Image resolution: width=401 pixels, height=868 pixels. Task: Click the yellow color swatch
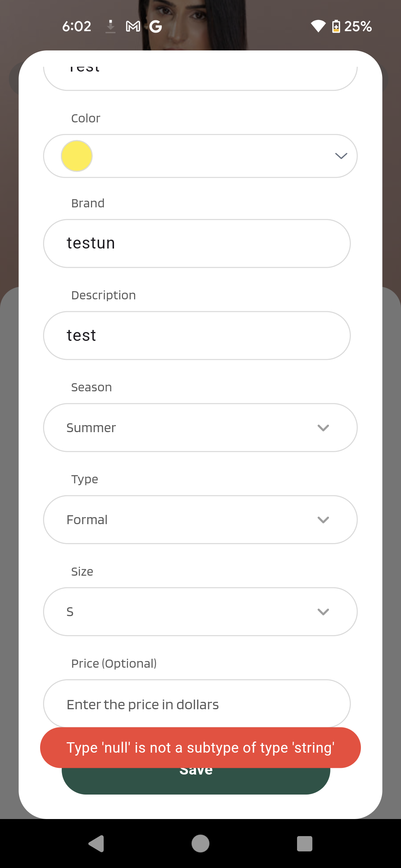tap(77, 156)
